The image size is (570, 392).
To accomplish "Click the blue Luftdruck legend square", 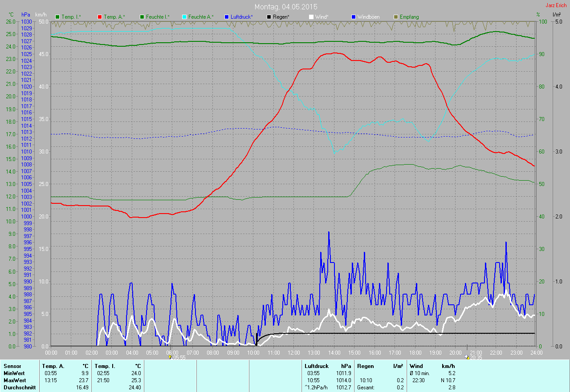I will tap(227, 17).
